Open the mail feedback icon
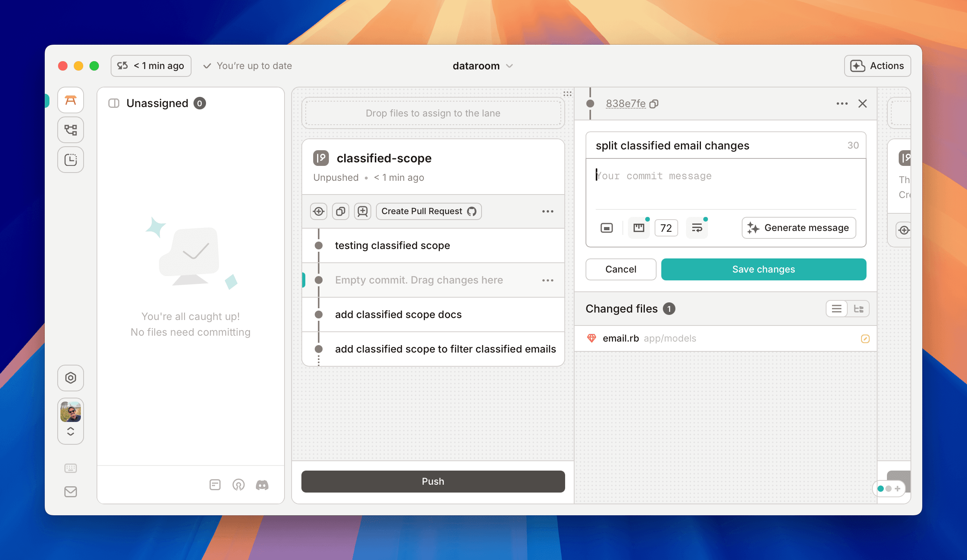Image resolution: width=967 pixels, height=560 pixels. pos(71,492)
